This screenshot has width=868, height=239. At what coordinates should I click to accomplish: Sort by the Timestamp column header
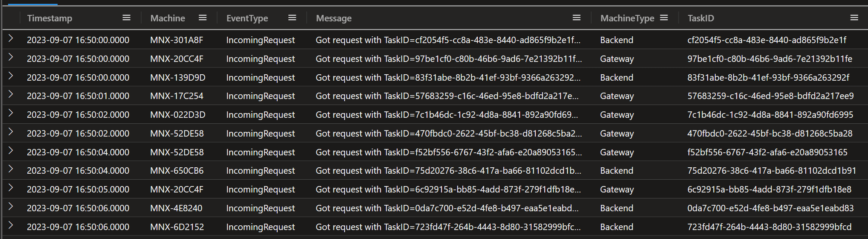pyautogui.click(x=49, y=18)
